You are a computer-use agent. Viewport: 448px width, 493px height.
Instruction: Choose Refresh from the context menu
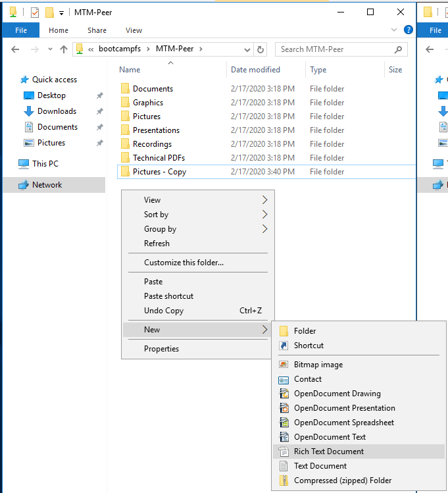tap(198, 244)
